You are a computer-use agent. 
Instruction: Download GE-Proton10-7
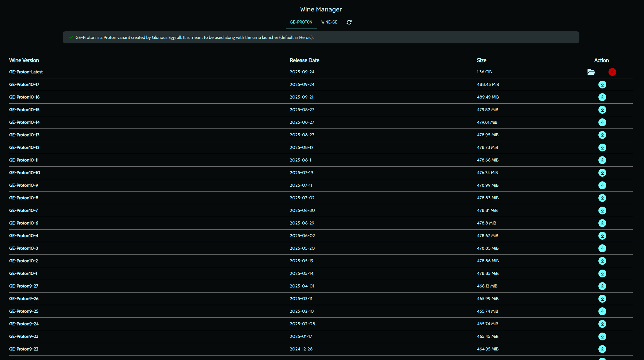[602, 211]
